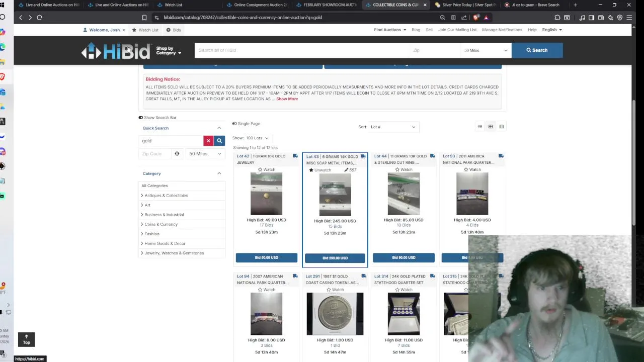Click the blue Search button in header
Viewport: 644px width, 362px height.
coord(537,50)
